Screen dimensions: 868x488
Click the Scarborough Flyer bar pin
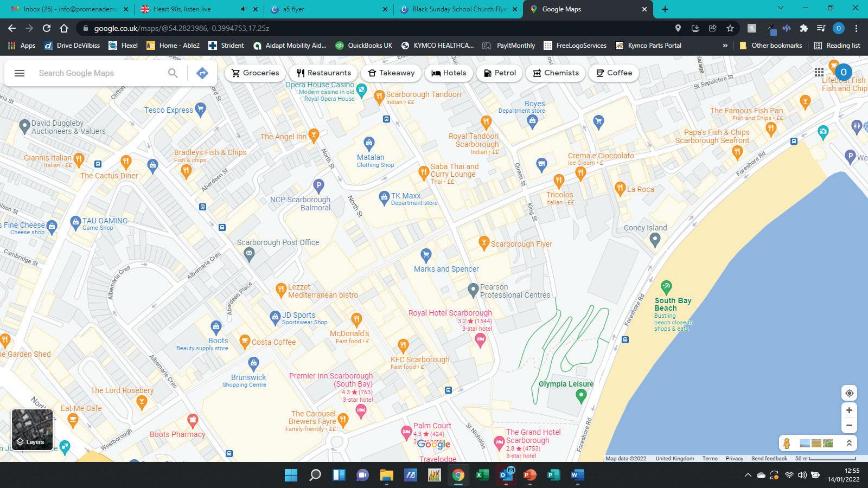484,243
